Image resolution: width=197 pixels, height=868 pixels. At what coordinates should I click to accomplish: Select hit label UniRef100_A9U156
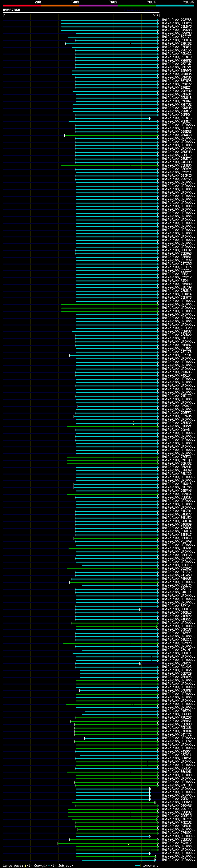point(177,50)
